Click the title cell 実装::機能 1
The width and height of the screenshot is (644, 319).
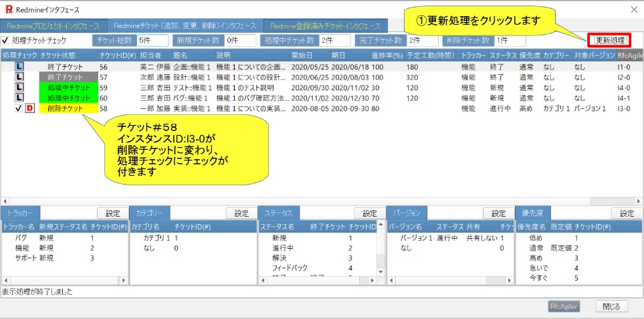[192, 108]
